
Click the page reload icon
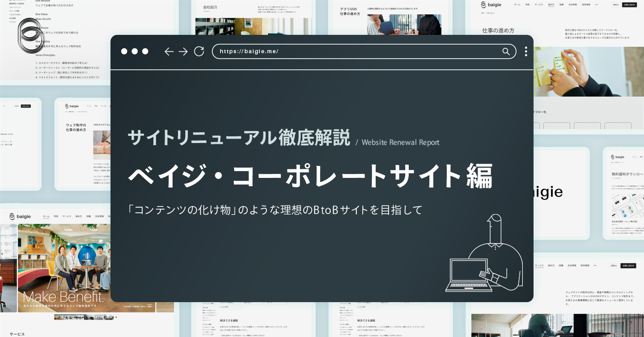[x=199, y=51]
